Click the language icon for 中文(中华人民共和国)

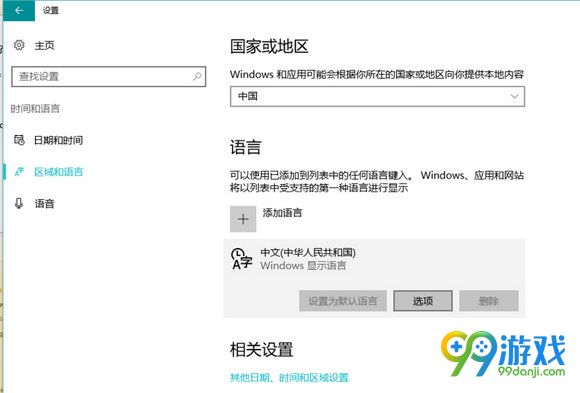coord(242,259)
